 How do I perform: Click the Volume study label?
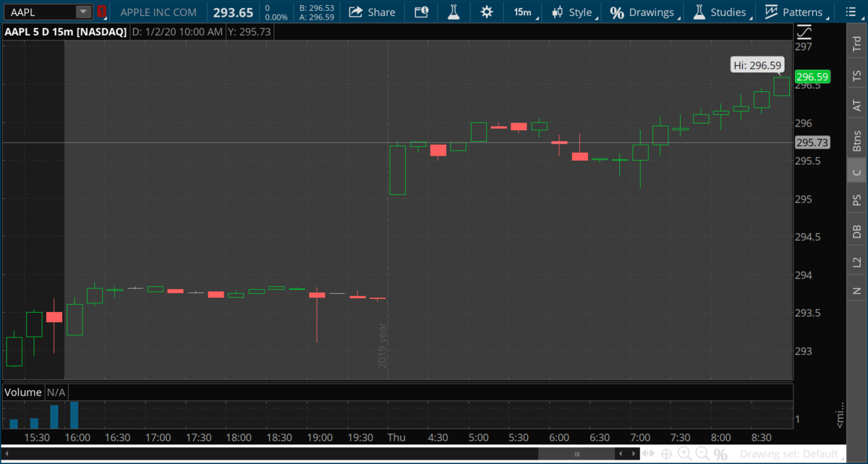[23, 392]
